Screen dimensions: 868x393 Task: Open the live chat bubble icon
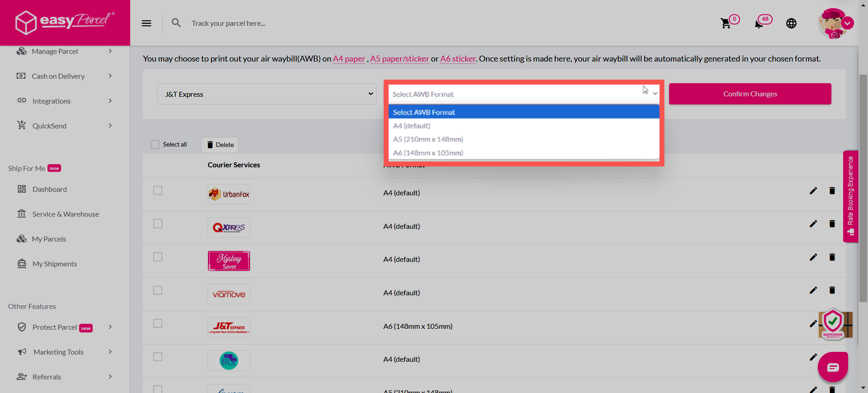point(833,367)
